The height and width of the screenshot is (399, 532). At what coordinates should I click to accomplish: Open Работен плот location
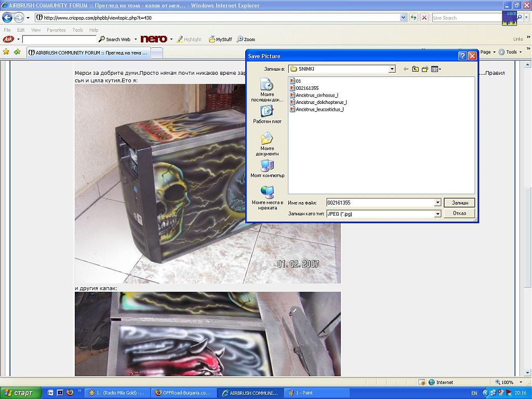(x=267, y=114)
